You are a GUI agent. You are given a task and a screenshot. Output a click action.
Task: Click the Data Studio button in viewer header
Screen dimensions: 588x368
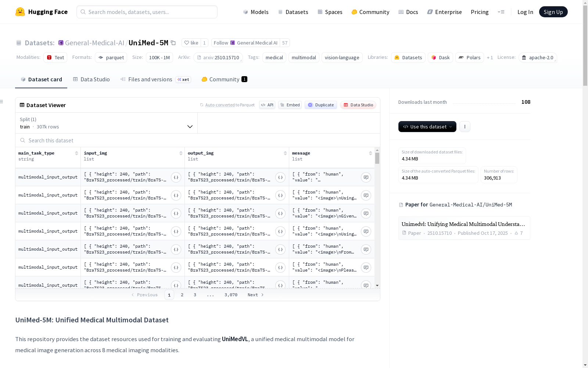click(x=358, y=105)
